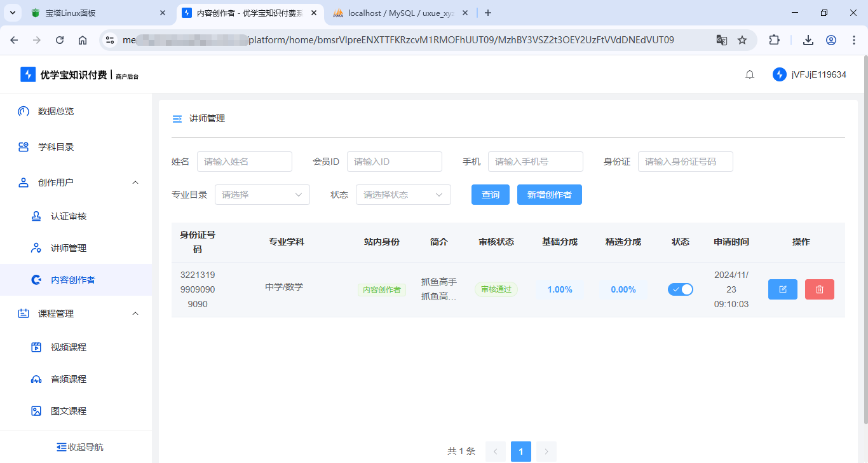Bookmark page with the star icon

click(x=742, y=40)
